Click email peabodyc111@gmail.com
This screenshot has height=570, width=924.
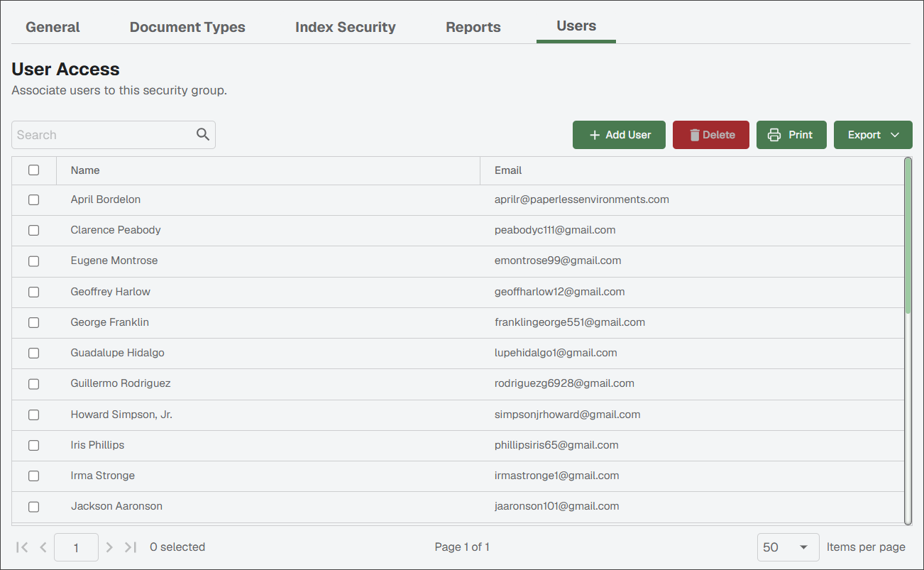555,230
